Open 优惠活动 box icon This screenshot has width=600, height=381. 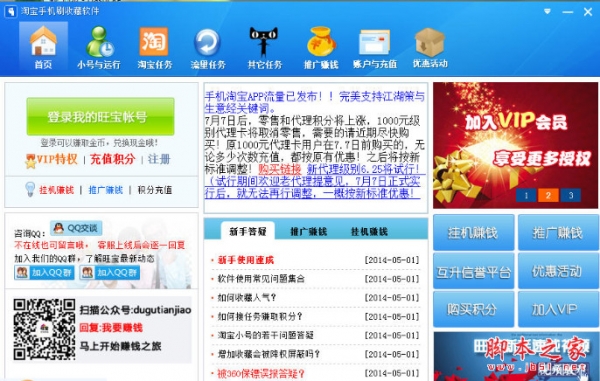(430, 47)
